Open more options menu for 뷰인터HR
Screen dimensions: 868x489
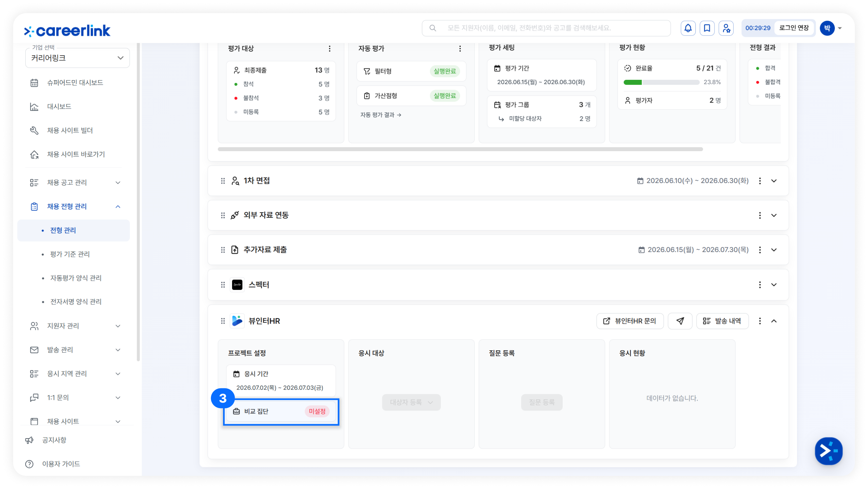coord(760,321)
